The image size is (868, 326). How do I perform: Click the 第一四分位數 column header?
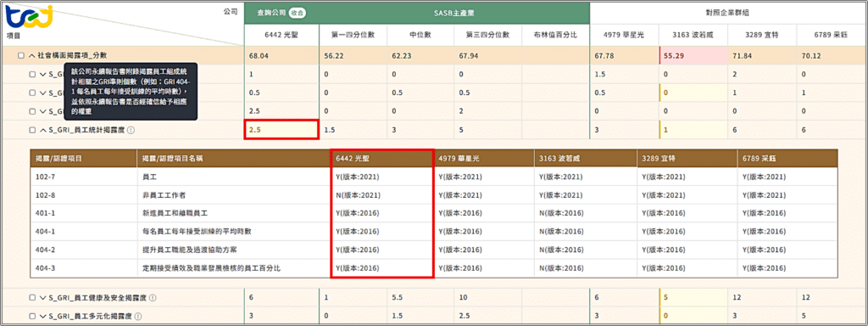tap(353, 34)
